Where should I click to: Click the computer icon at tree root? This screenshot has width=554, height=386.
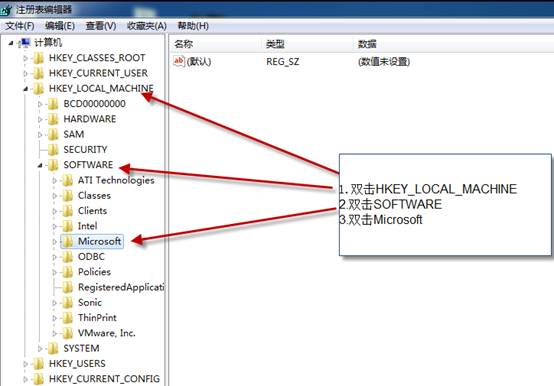pos(25,43)
